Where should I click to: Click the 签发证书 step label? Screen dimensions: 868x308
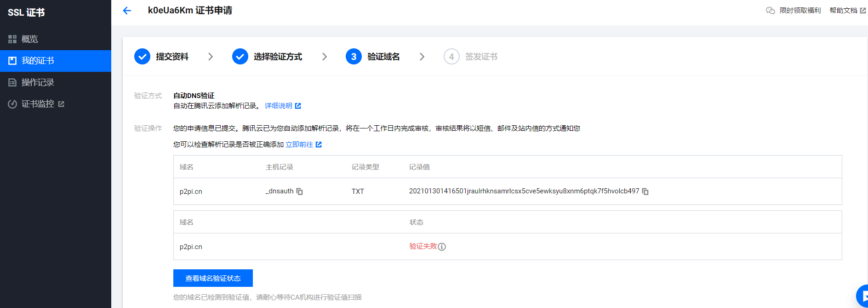pyautogui.click(x=481, y=57)
